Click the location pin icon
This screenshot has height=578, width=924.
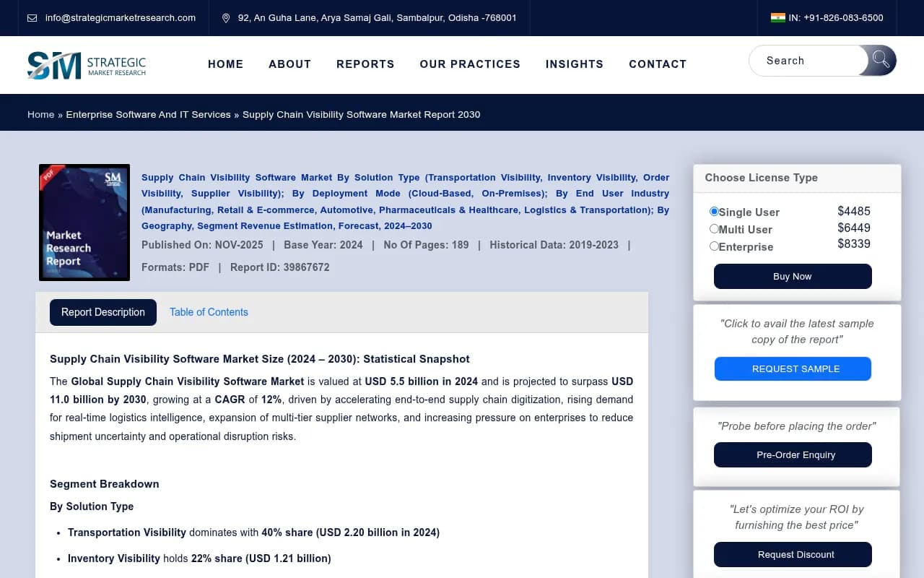coord(226,18)
